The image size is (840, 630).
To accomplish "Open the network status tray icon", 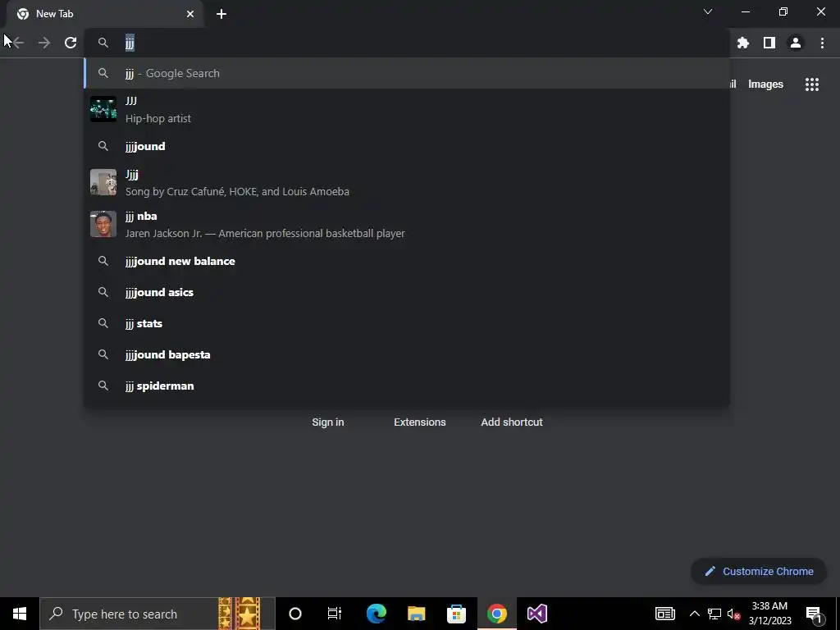I will [714, 614].
